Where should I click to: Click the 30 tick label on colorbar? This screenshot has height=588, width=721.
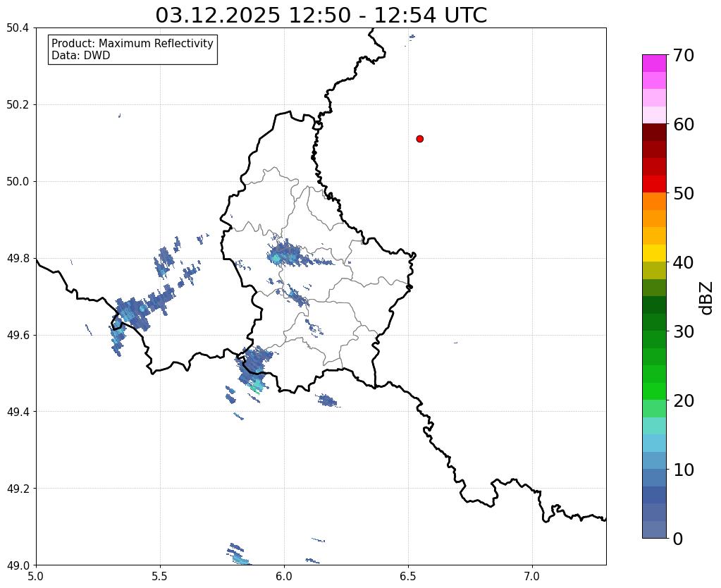pyautogui.click(x=684, y=331)
